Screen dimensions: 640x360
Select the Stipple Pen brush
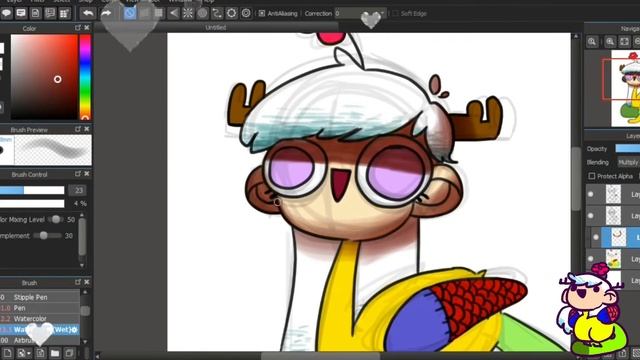click(x=40, y=297)
